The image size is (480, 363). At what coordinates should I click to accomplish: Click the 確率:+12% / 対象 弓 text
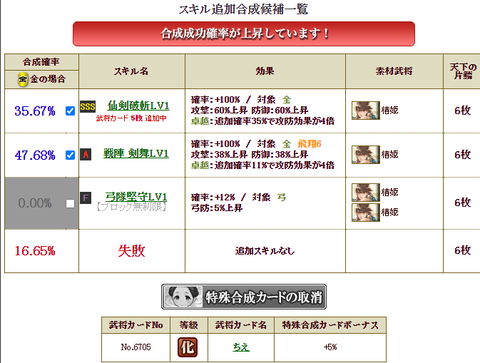tap(238, 197)
